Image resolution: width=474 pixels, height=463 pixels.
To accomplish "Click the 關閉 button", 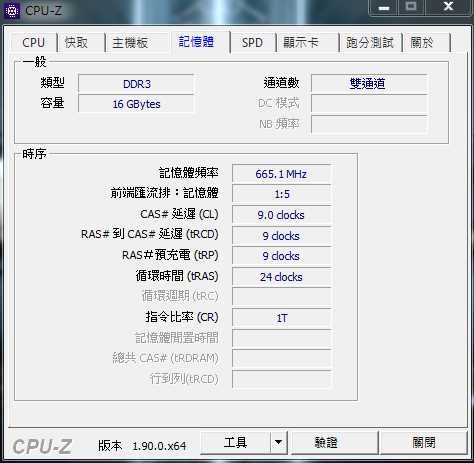I will point(424,443).
